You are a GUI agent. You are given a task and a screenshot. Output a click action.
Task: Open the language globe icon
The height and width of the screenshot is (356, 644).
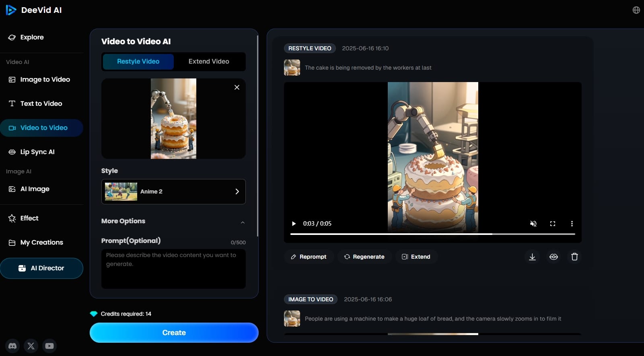point(636,10)
